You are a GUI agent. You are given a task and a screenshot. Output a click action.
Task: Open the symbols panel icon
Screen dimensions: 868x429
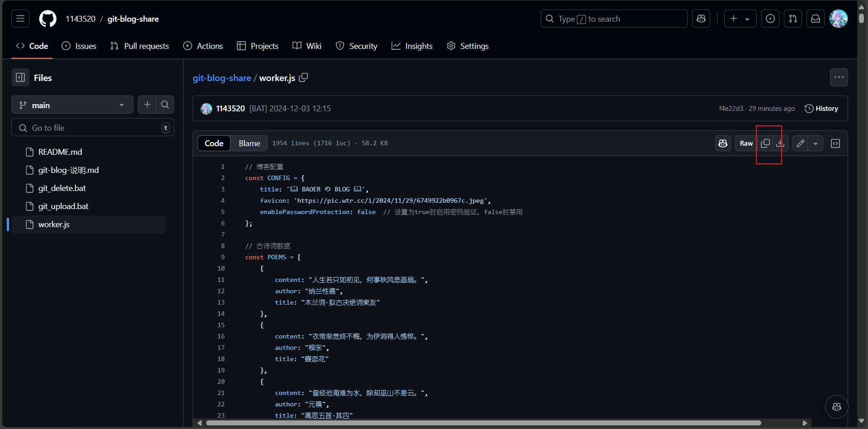tap(835, 143)
